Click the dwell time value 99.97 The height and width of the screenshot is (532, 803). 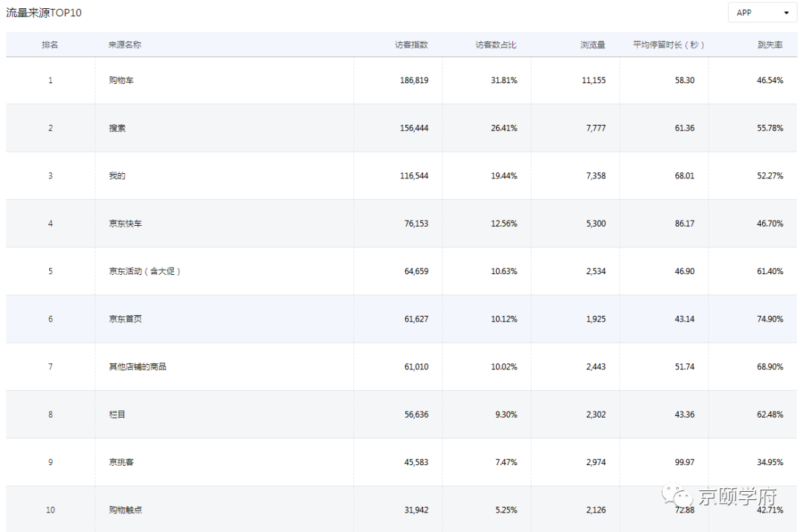click(x=684, y=462)
